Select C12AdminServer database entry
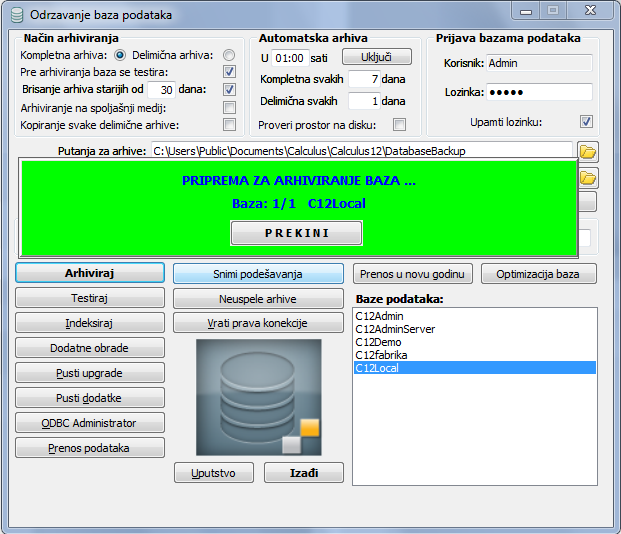The width and height of the screenshot is (621, 534). [395, 329]
